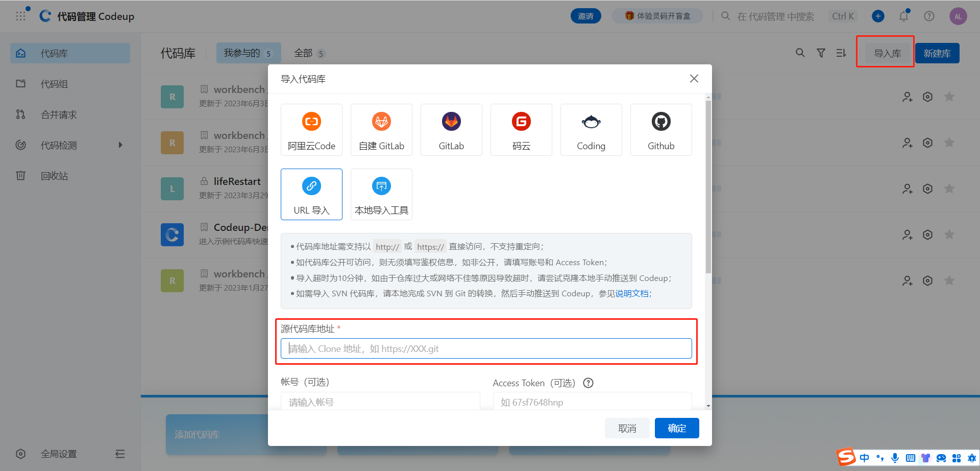Open 回收站 in the sidebar
The height and width of the screenshot is (471, 980).
70,176
